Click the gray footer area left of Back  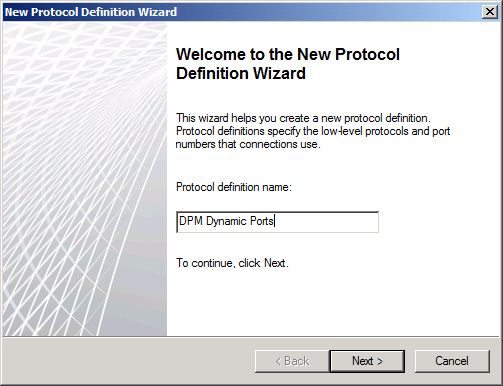pyautogui.click(x=128, y=361)
